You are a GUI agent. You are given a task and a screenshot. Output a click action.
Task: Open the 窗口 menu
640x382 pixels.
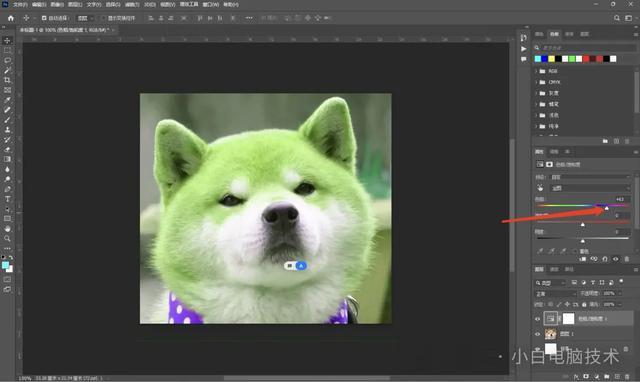point(211,4)
